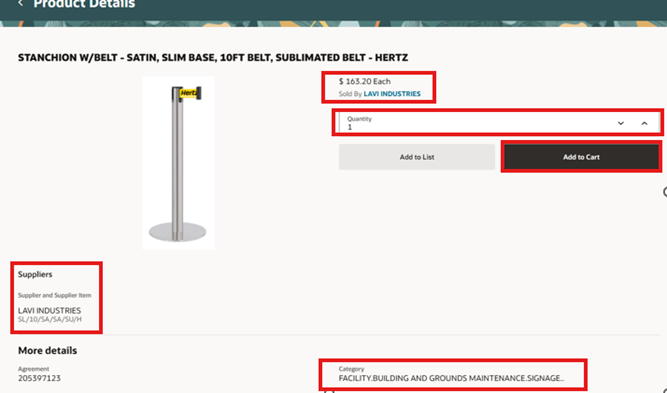Click the $163.20 Each price text
The width and height of the screenshot is (667, 393).
365,81
